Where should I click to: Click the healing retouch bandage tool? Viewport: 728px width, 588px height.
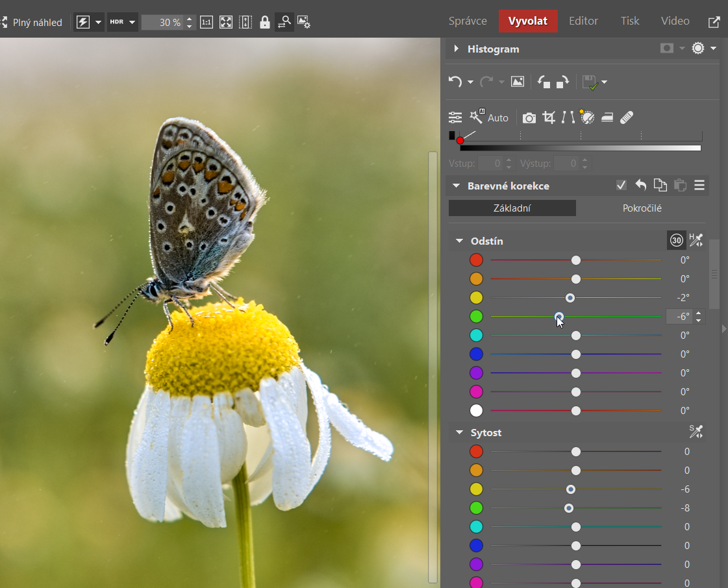tap(627, 117)
